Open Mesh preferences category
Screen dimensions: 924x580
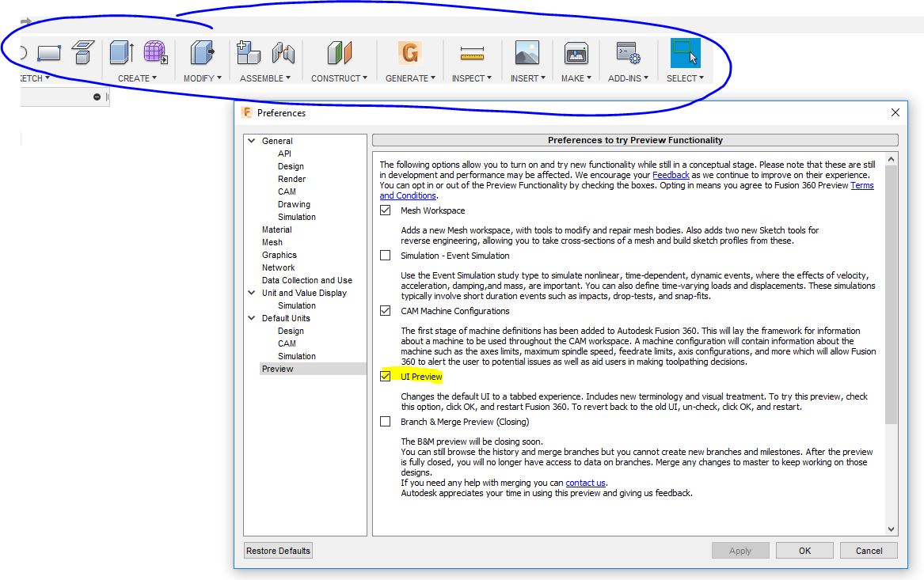[x=272, y=242]
